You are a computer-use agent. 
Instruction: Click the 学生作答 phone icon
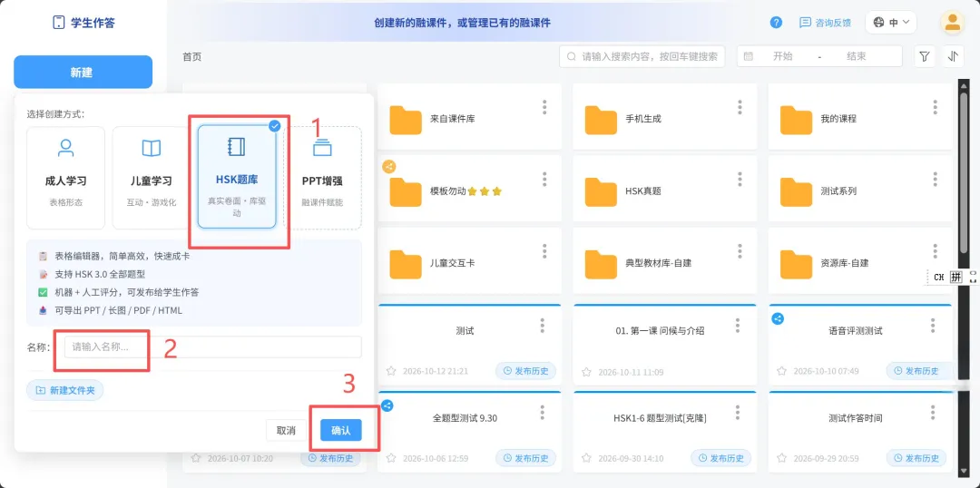tap(59, 23)
